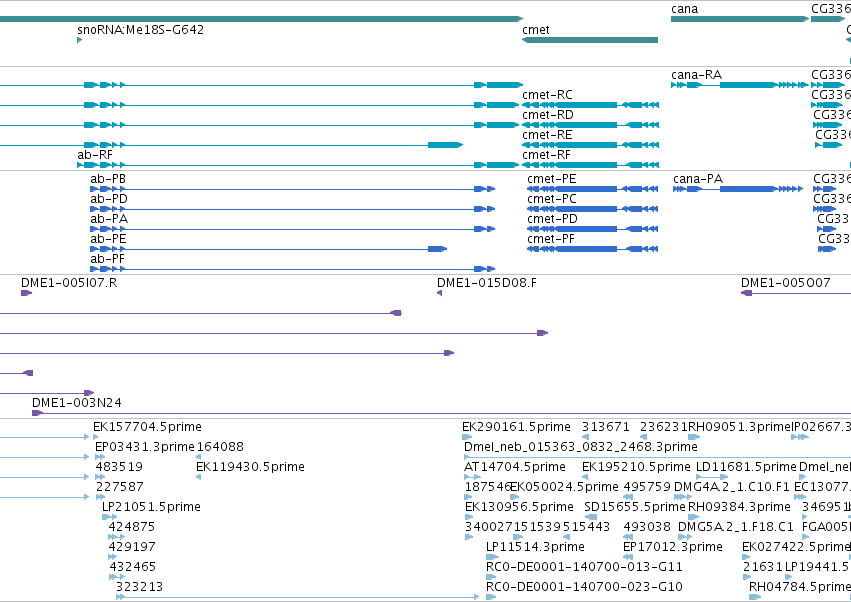Click EST entry 424875
Screen dimensions: 851x602
coord(131,527)
